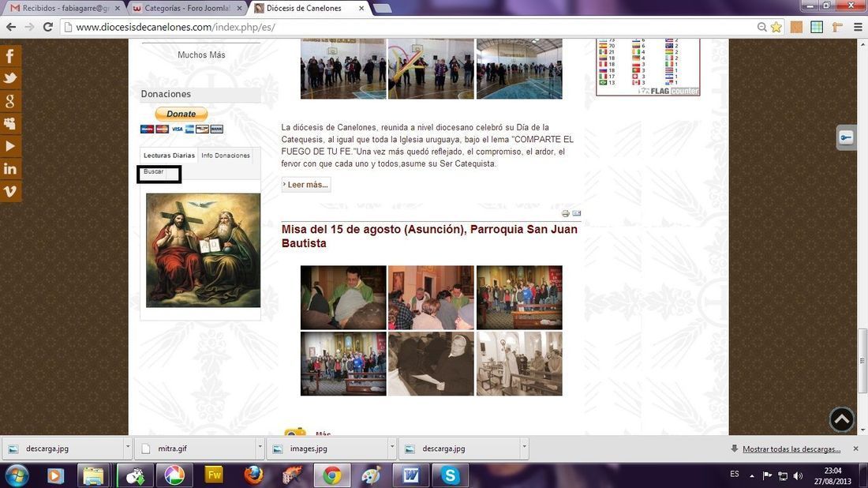Open a new browser tab
The width and height of the screenshot is (868, 488).
click(383, 9)
